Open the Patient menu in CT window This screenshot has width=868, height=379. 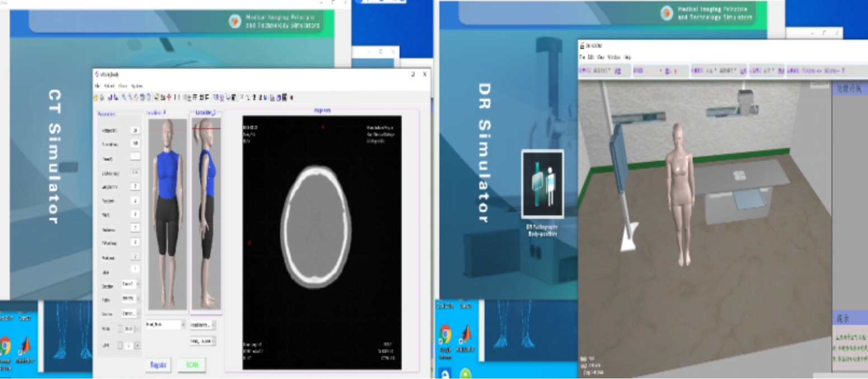pos(109,86)
